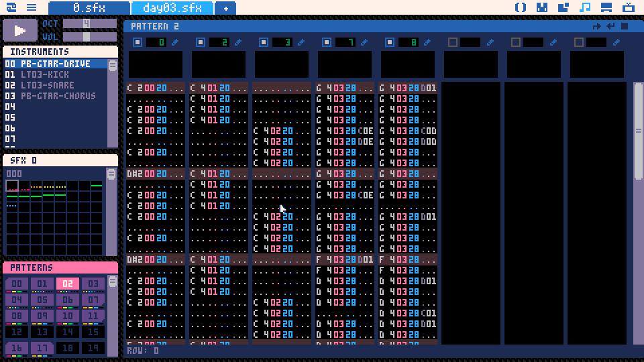Open the hamburger menu in top bar
This screenshot has width=644, height=362.
pyautogui.click(x=32, y=7)
